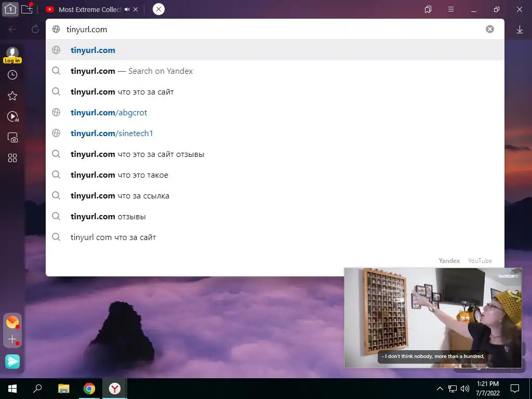Image resolution: width=532 pixels, height=399 pixels.
Task: Open volume control tray icon
Action: point(465,389)
